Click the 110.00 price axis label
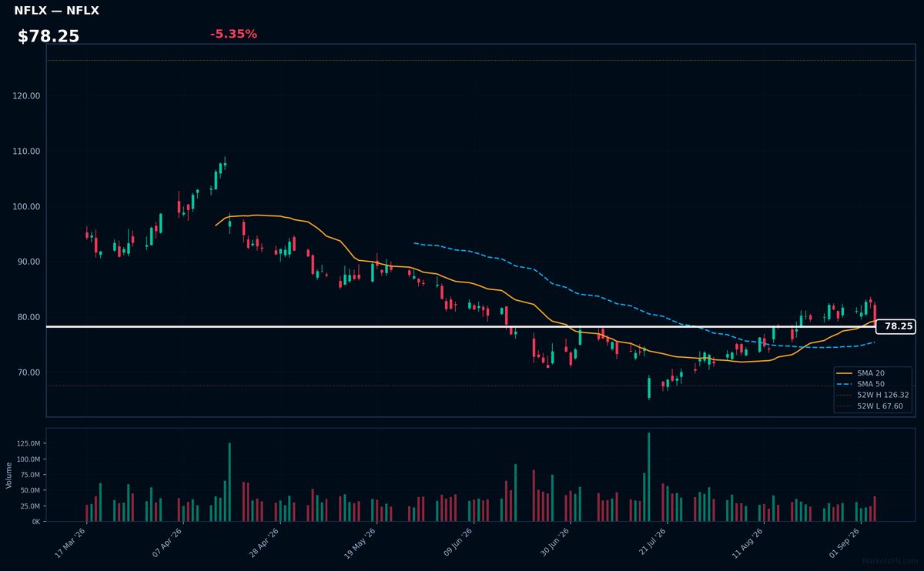 pyautogui.click(x=27, y=151)
